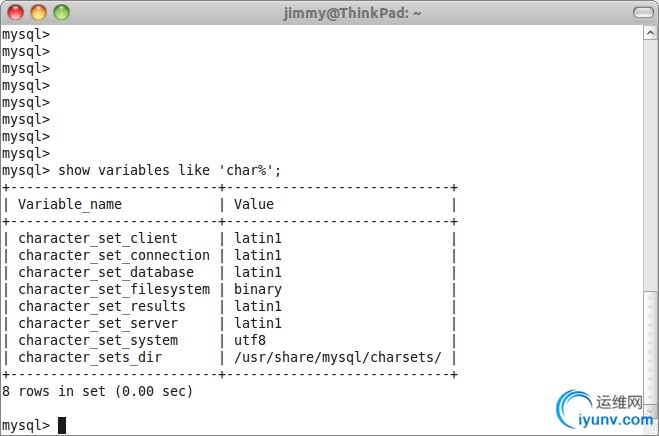The image size is (659, 436).
Task: Click the green maximize window button
Action: (x=61, y=13)
